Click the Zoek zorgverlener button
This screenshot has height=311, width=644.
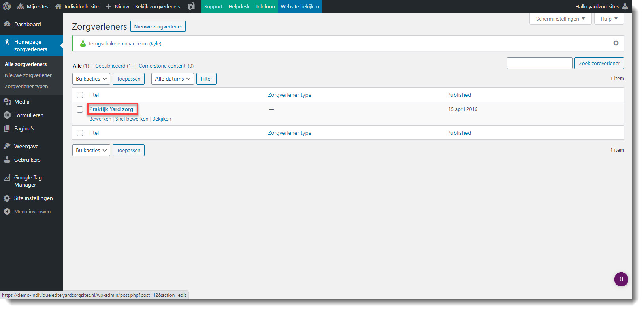(x=599, y=63)
